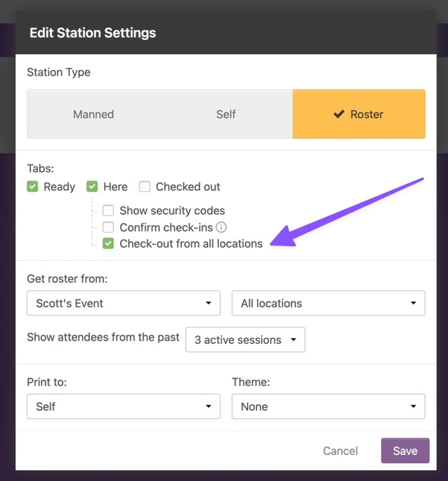Open the All locations dropdown
Image resolution: width=448 pixels, height=481 pixels.
pos(328,303)
